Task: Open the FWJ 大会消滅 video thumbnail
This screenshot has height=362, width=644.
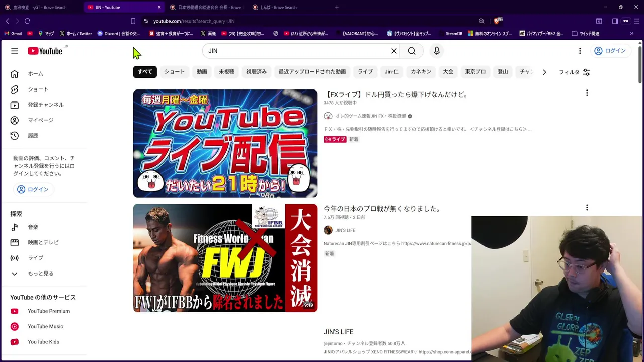Action: tap(225, 258)
